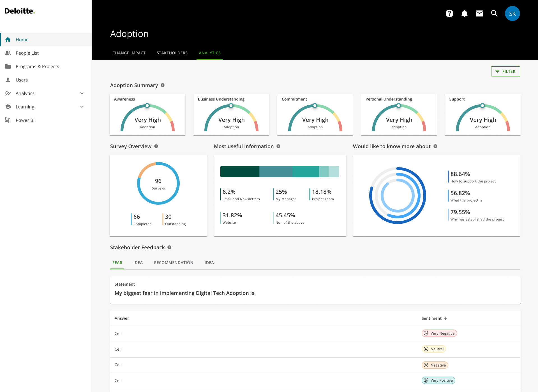The image size is (538, 392).
Task: Open People List in sidebar
Action: (27, 53)
